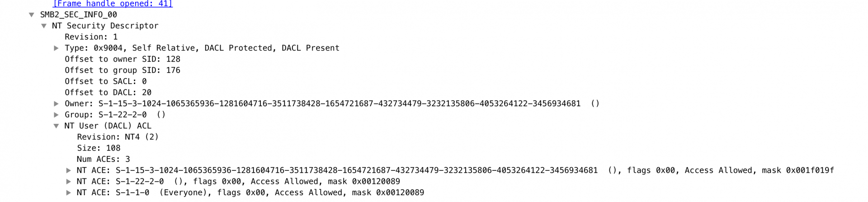This screenshot has width=868, height=202.
Task: Collapse the SMB2_SEC_INFO_00 tree node
Action: click(32, 15)
